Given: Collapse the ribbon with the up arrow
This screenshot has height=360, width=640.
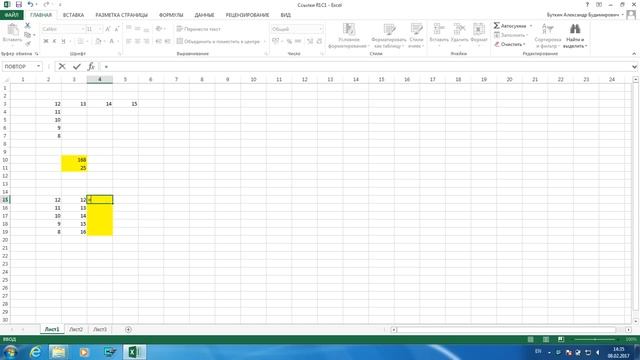Looking at the screenshot, I should coord(634,53).
